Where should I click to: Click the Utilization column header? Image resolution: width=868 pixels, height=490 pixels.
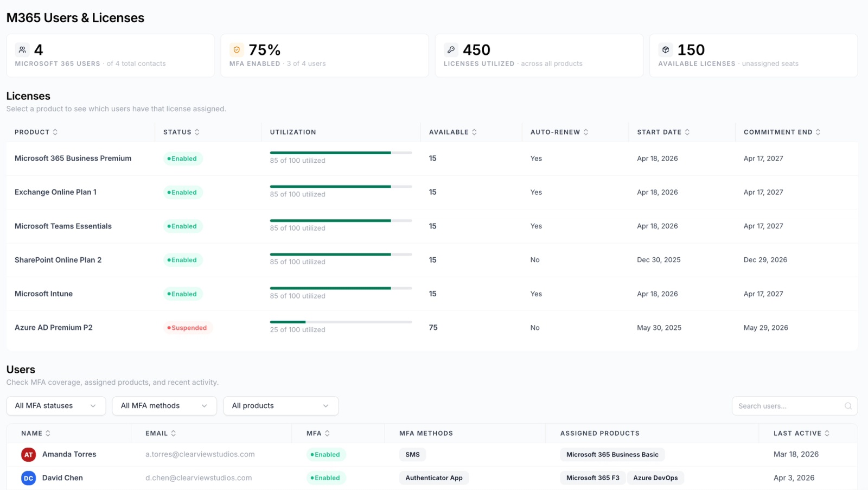click(x=293, y=132)
